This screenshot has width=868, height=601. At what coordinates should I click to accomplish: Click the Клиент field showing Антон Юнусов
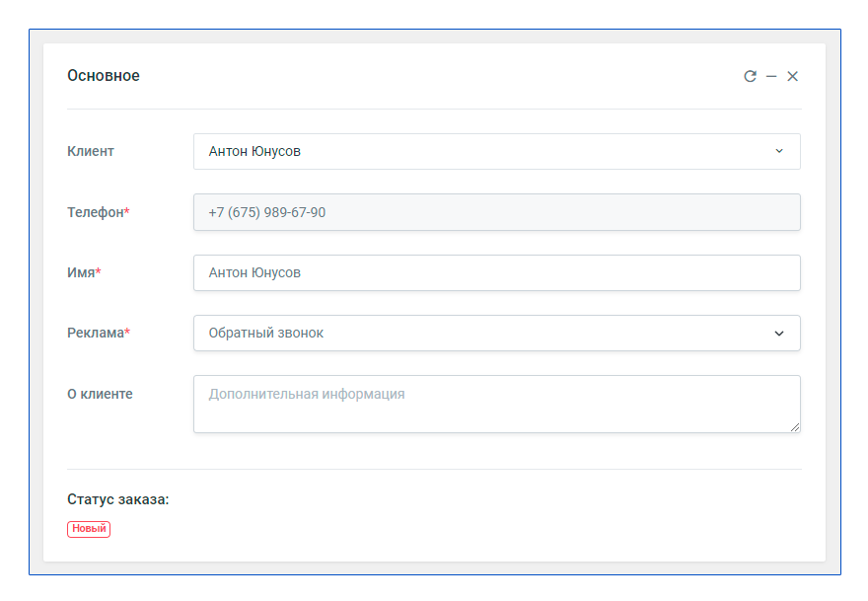pyautogui.click(x=483, y=152)
